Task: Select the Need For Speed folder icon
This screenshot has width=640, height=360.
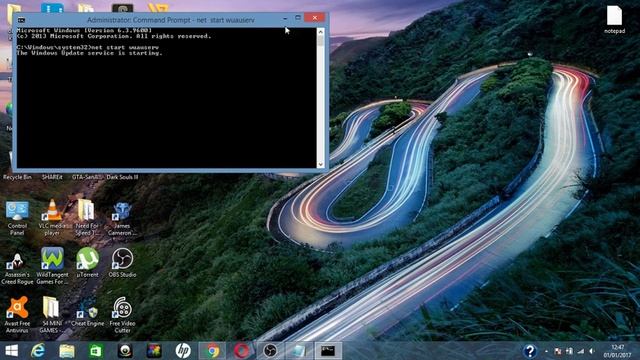Action: pos(87,218)
